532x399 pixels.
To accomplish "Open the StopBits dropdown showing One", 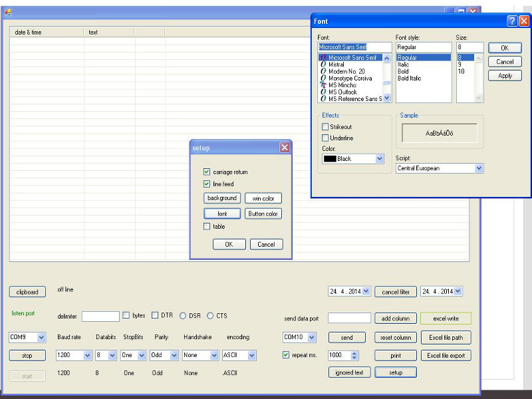I will (142, 355).
